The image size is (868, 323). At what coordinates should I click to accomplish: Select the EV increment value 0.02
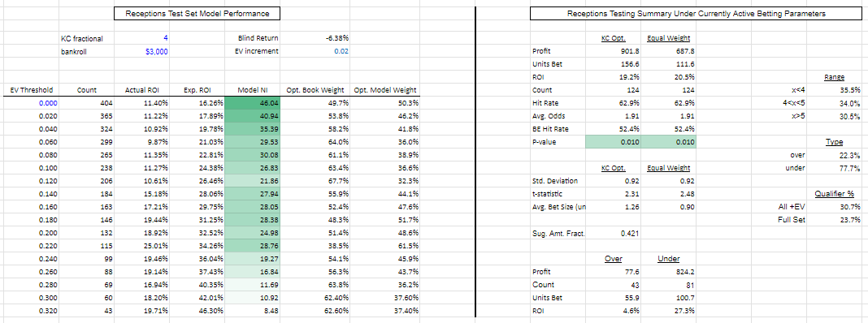coord(322,51)
